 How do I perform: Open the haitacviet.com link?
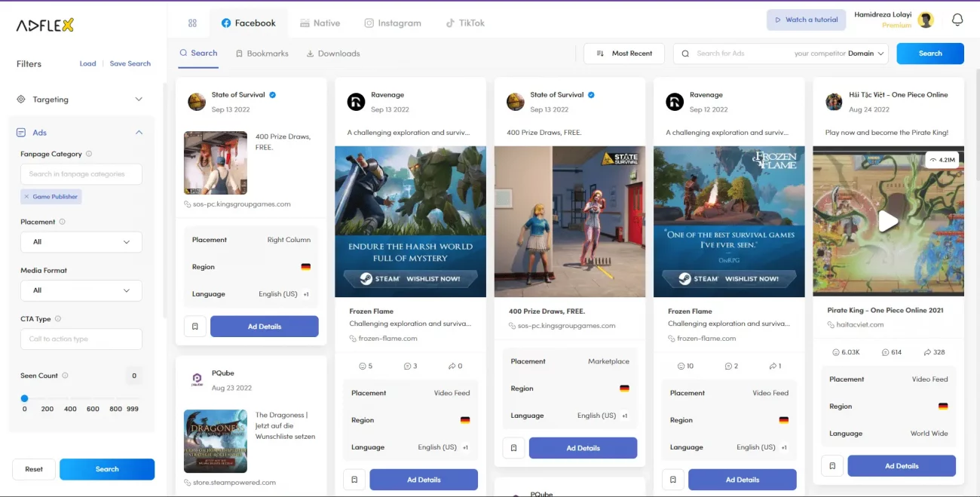point(859,325)
